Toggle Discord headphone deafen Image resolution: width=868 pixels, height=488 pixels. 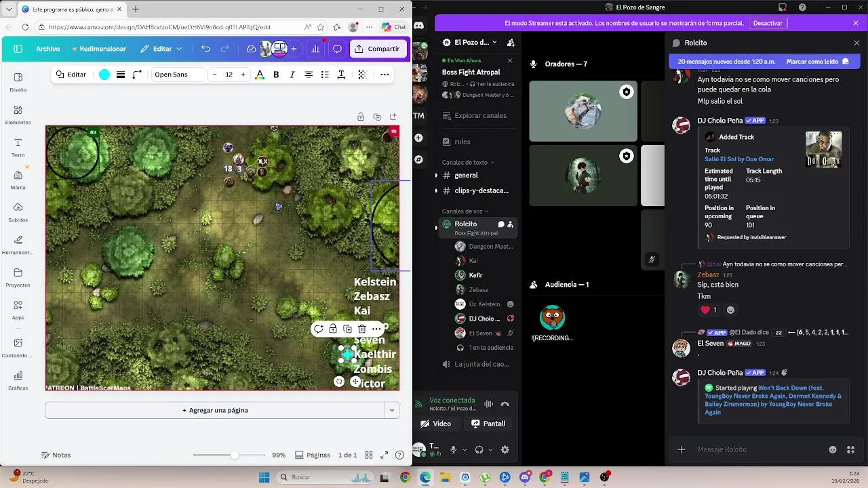[x=479, y=449]
